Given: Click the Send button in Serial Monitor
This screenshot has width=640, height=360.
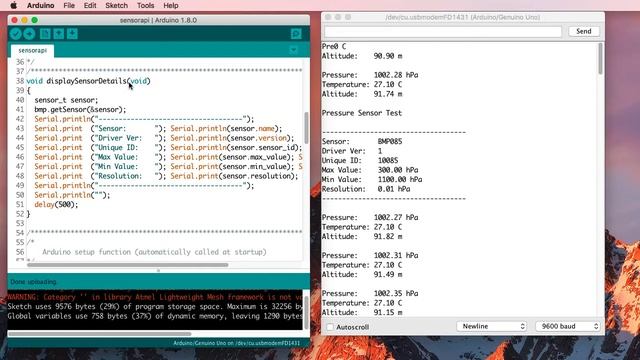Looking at the screenshot, I should coord(583,31).
